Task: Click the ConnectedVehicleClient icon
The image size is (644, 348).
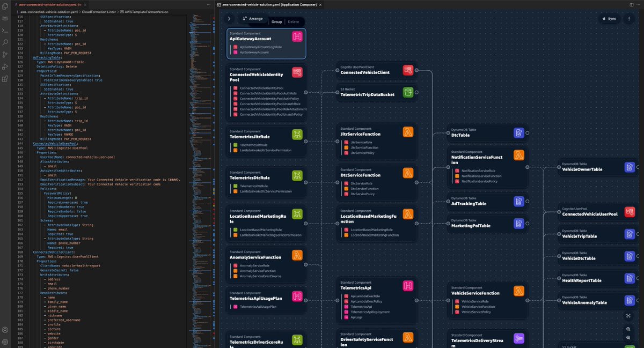Action: click(408, 70)
